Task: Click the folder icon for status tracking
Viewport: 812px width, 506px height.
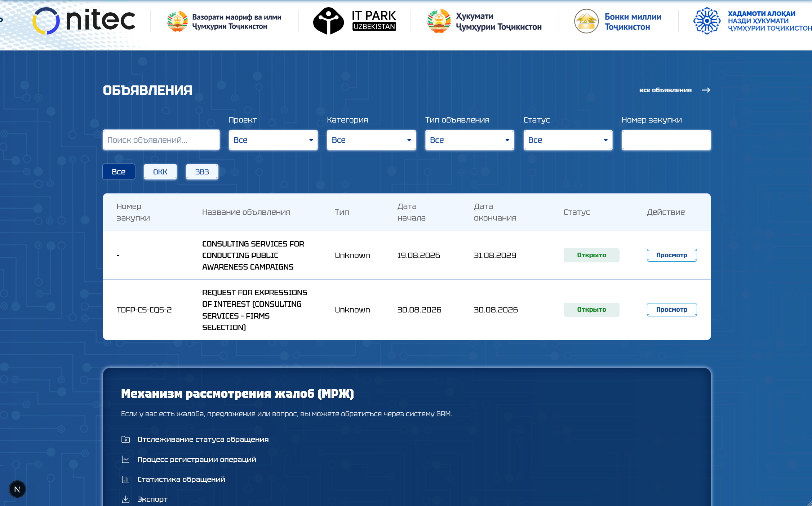Action: [x=125, y=439]
